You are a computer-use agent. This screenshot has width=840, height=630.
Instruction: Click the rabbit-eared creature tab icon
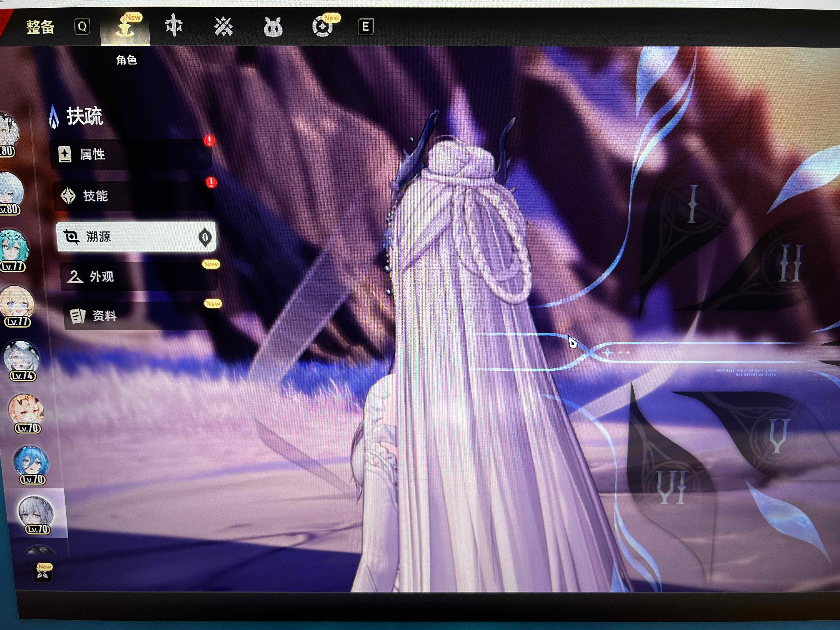click(273, 27)
